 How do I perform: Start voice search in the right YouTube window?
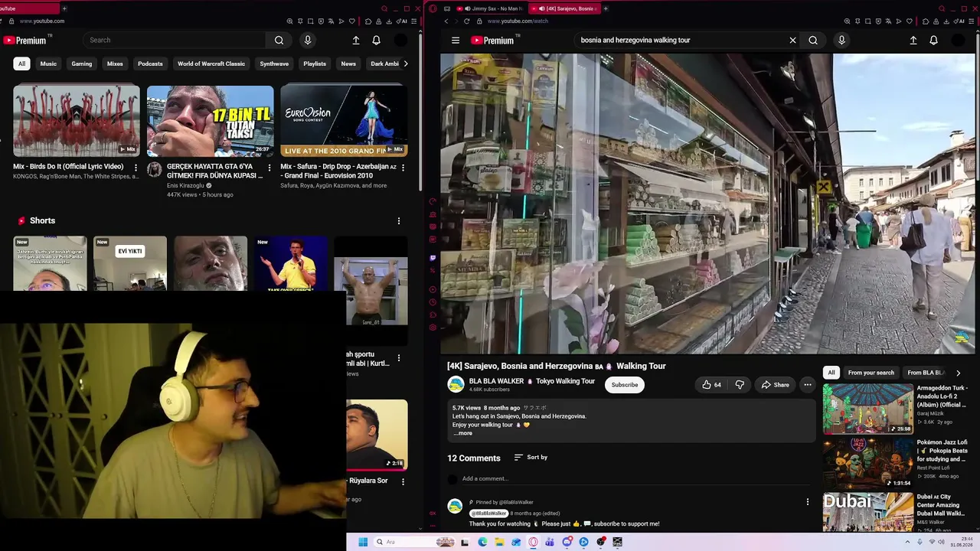[x=841, y=41]
